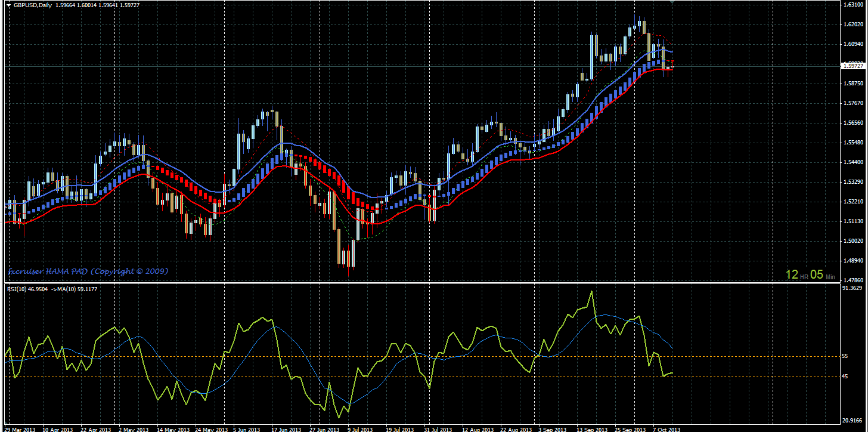Click price axis value 1.50020

click(x=854, y=241)
